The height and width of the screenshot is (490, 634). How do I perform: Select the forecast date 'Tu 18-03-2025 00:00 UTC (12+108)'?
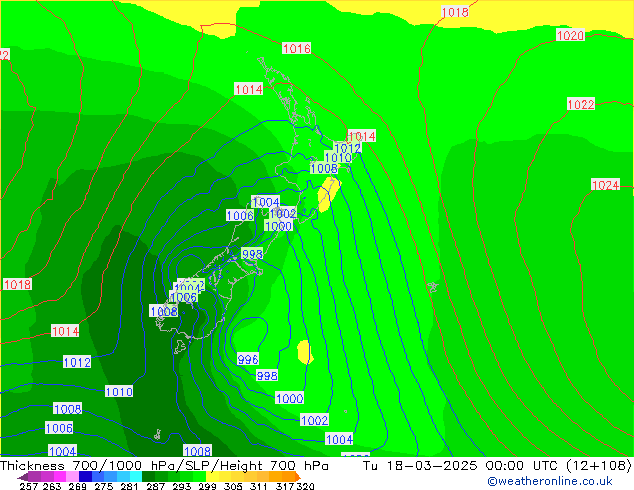(x=497, y=466)
